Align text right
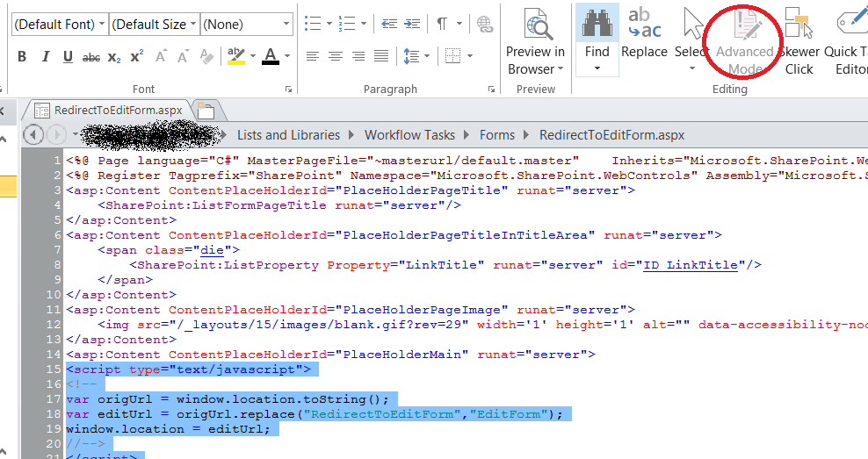This screenshot has height=459, width=868. point(358,56)
